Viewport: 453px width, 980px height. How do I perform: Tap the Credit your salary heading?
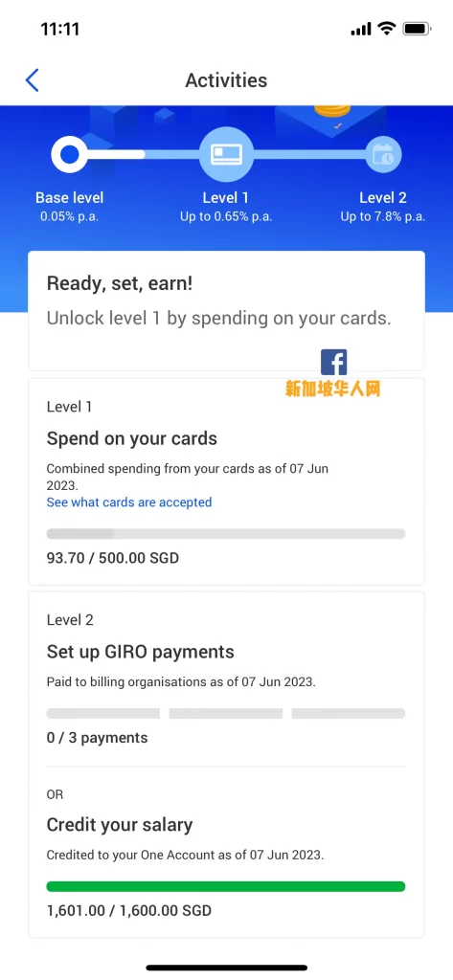[x=120, y=825]
